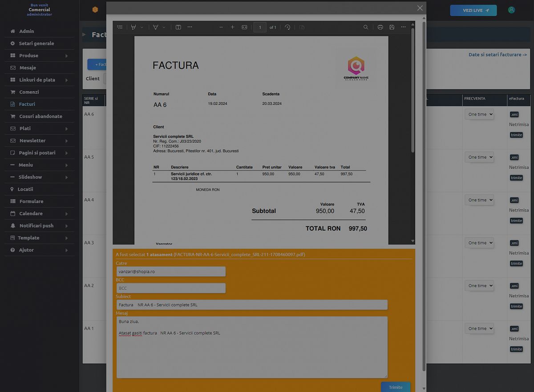Print the invoice PDF
Viewport: 534px width, 392px height.
380,27
